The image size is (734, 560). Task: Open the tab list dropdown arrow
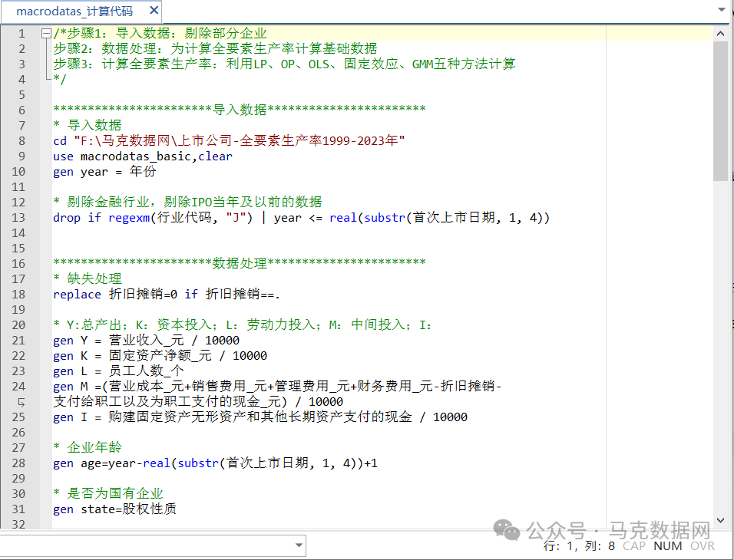click(x=722, y=10)
